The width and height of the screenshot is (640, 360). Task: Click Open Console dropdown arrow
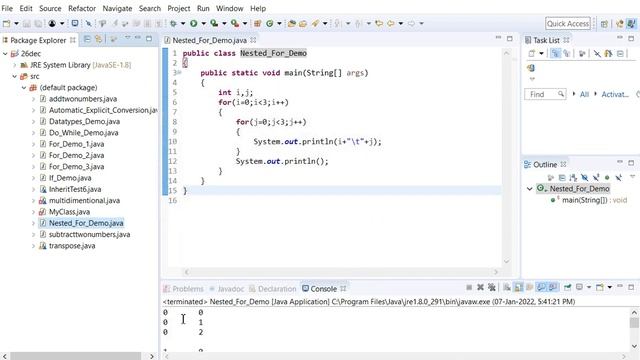[x=610, y=287]
